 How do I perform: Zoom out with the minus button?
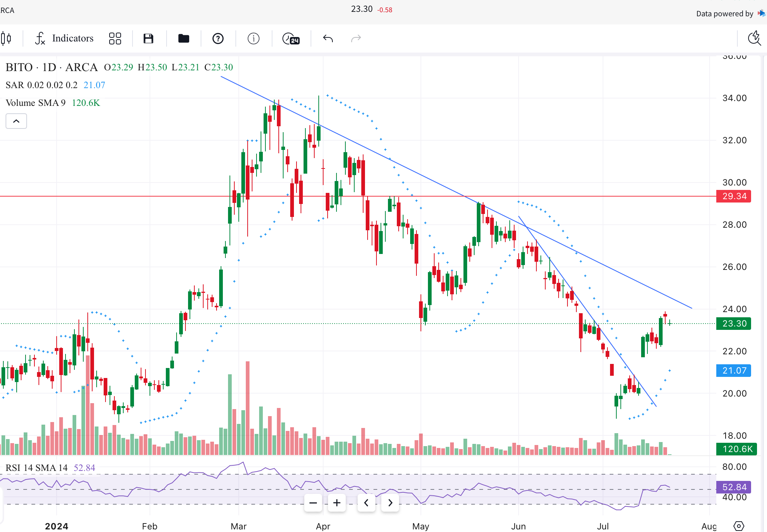click(x=313, y=503)
